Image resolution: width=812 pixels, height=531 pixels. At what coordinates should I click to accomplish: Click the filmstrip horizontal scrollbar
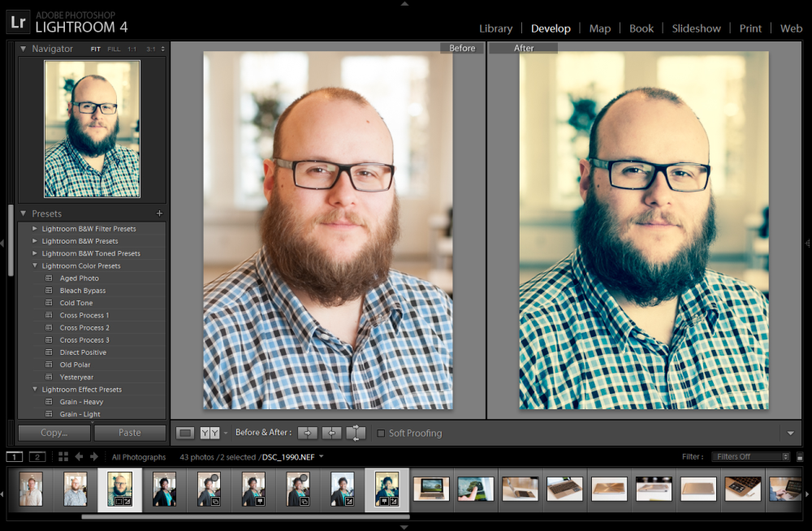point(245,516)
